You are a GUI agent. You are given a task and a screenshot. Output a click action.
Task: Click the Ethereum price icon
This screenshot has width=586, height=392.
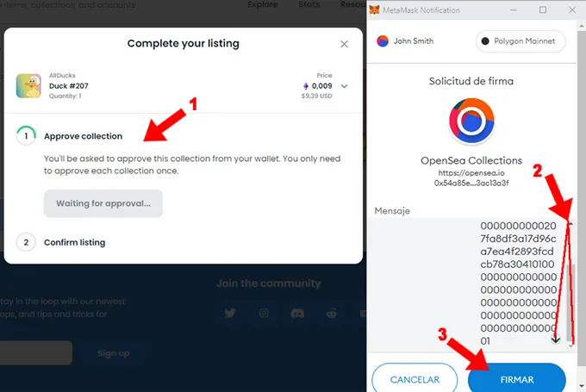tap(303, 86)
